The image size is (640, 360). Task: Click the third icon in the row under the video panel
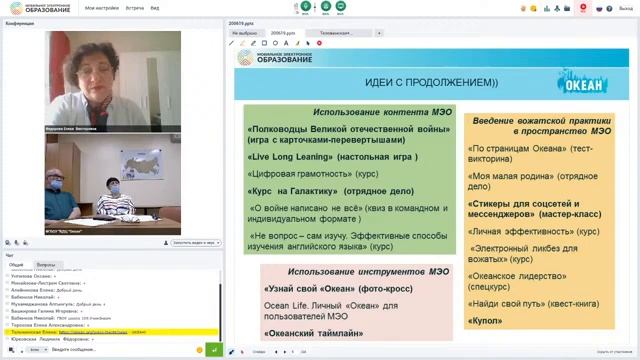(26, 243)
